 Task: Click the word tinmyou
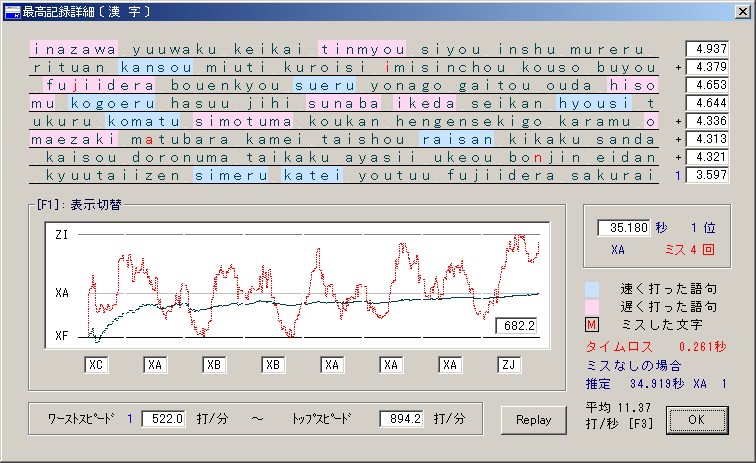362,49
